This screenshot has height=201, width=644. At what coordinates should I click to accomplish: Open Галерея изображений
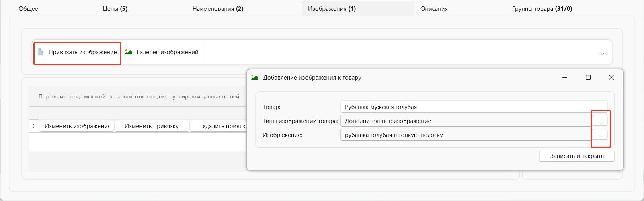coord(162,52)
